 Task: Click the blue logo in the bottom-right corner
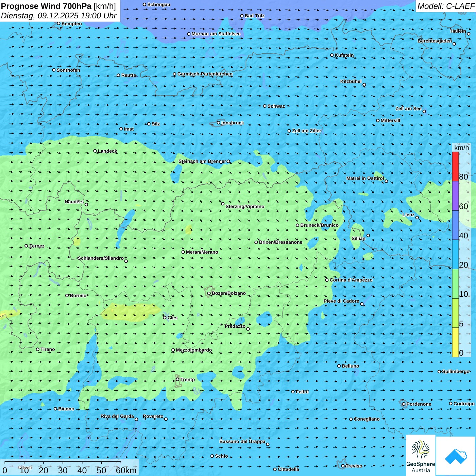tap(456, 456)
